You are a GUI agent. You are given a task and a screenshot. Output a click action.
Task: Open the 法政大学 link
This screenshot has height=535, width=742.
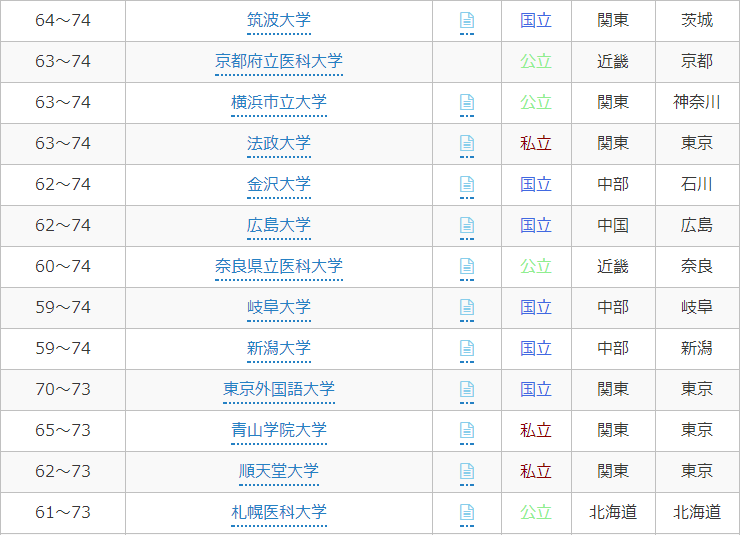pyautogui.click(x=278, y=144)
